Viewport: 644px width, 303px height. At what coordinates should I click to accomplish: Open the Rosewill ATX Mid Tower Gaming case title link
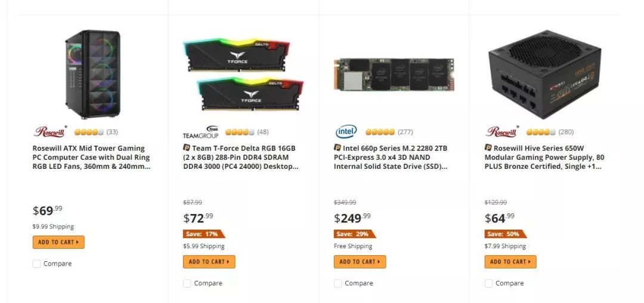point(91,157)
